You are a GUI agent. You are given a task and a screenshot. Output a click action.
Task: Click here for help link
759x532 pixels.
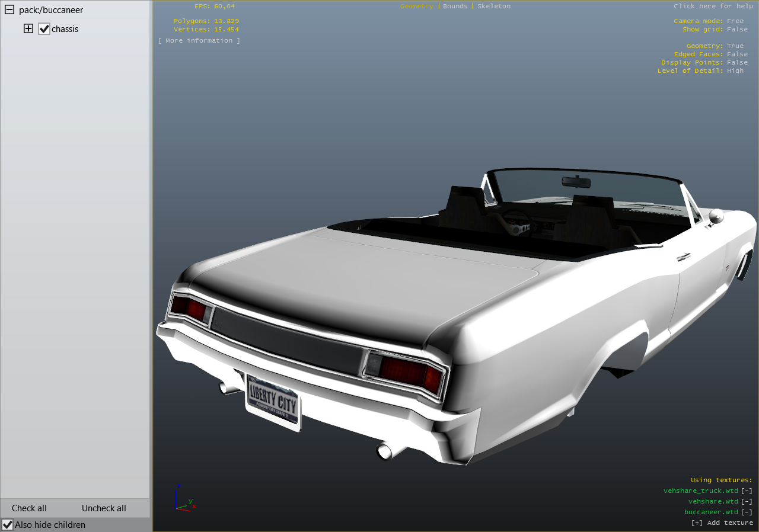713,6
